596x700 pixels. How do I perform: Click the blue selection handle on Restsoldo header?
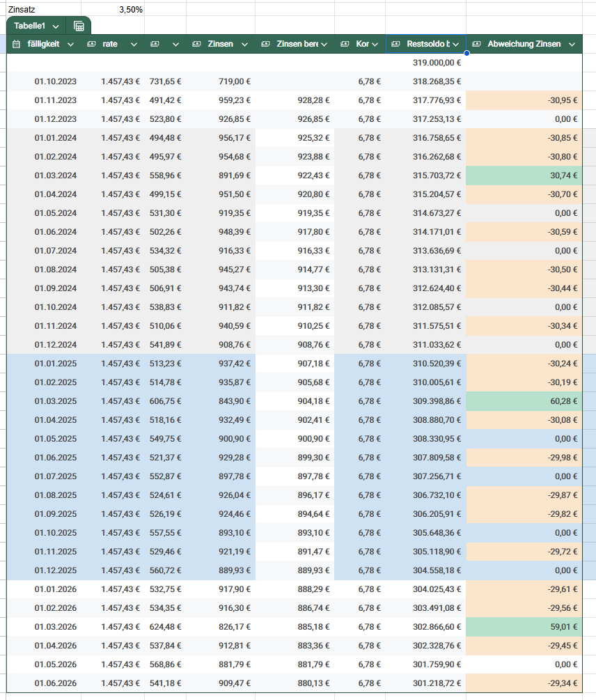click(x=466, y=53)
